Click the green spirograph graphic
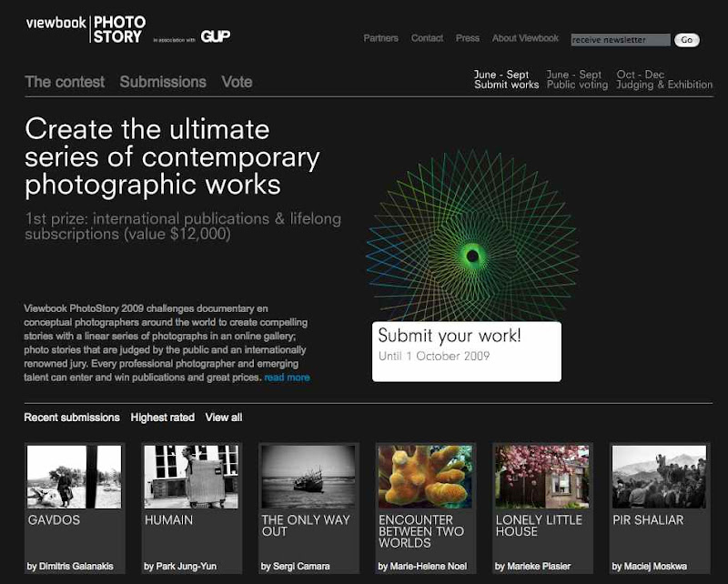728x584 pixels. tap(472, 237)
